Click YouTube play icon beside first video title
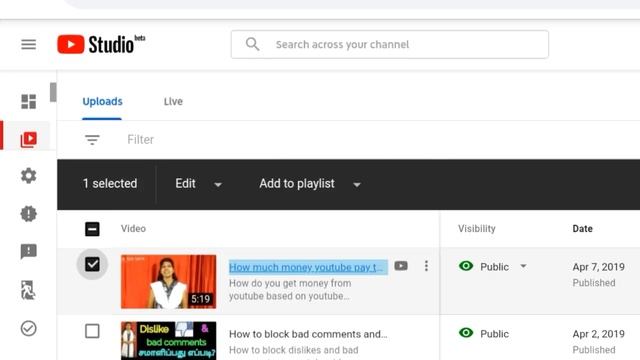This screenshot has height=360, width=640. [x=401, y=266]
